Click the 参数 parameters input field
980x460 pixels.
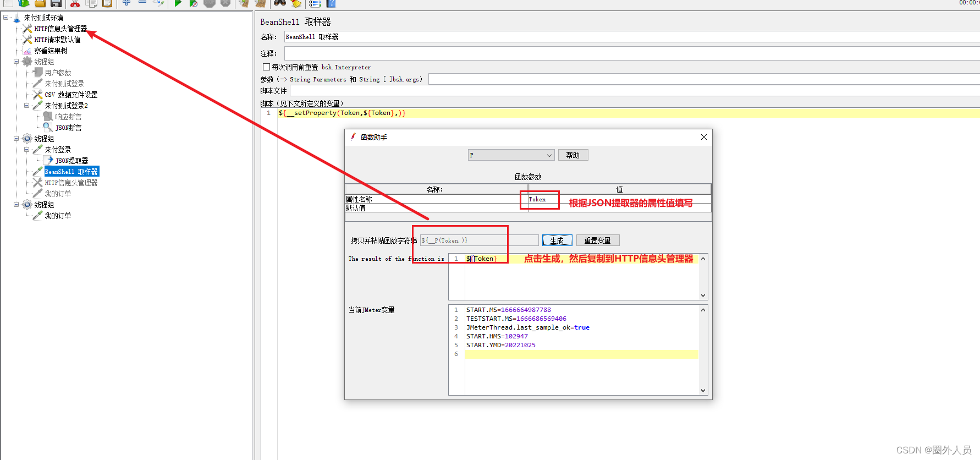(704, 79)
